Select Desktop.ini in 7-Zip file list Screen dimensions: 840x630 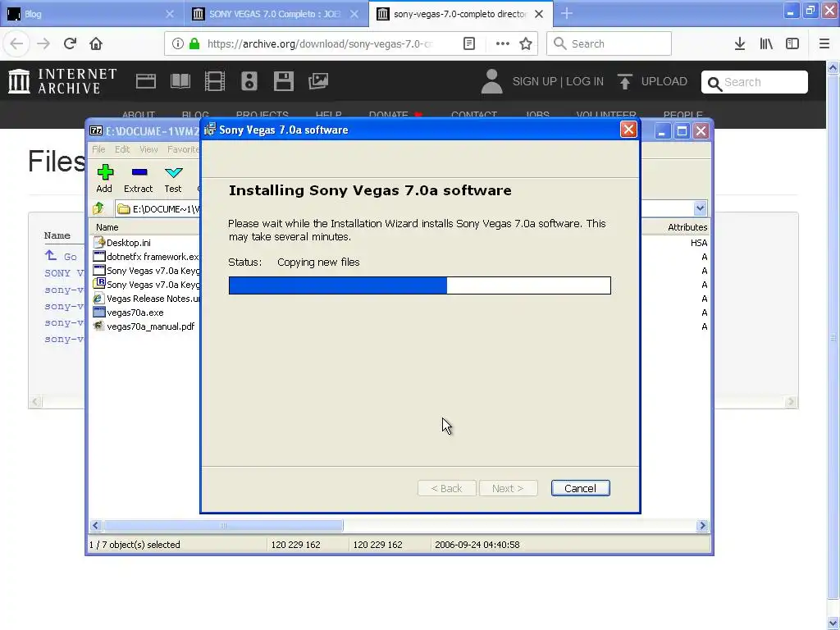pos(129,243)
